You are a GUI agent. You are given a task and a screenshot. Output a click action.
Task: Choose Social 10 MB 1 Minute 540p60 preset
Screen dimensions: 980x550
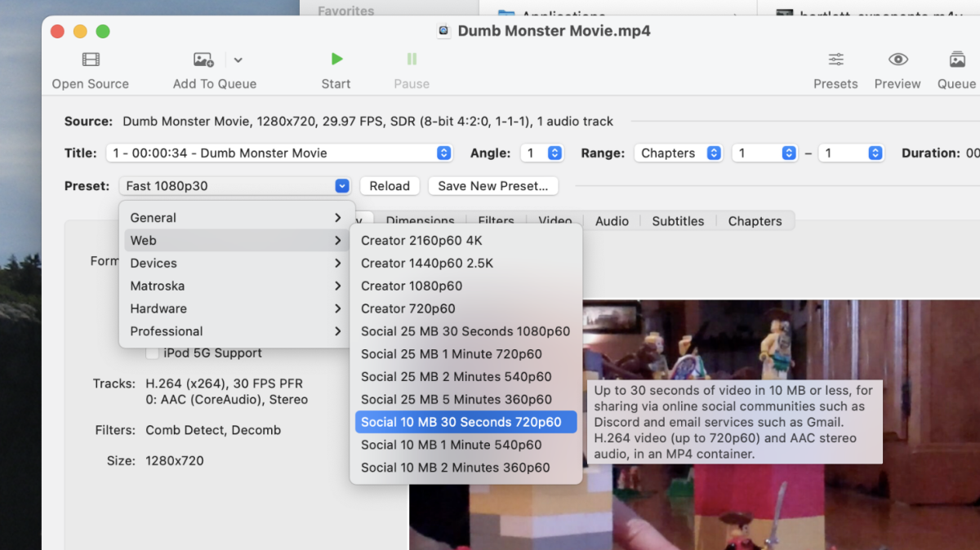(x=451, y=445)
